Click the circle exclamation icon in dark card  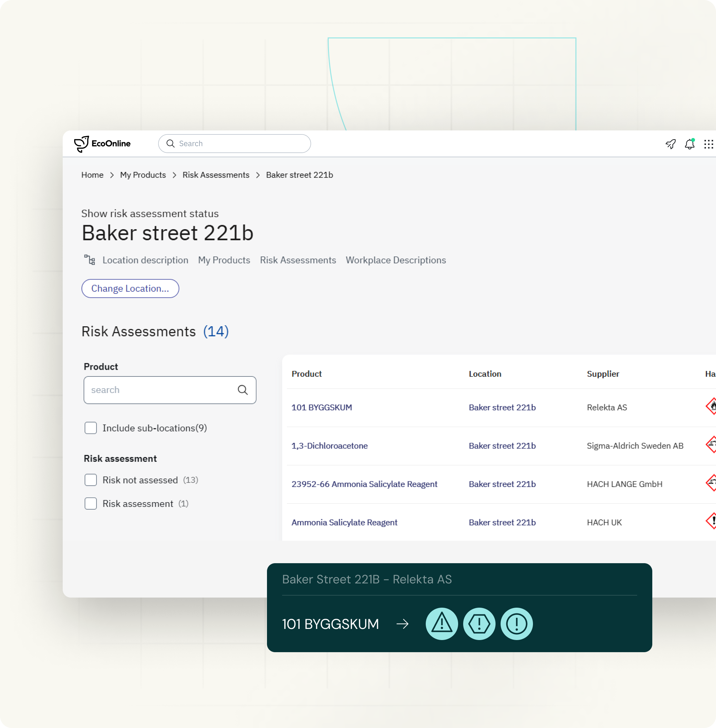[517, 624]
